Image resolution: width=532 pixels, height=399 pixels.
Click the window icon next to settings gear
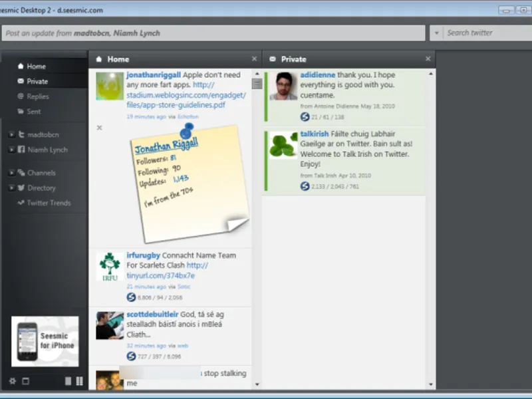(x=26, y=381)
